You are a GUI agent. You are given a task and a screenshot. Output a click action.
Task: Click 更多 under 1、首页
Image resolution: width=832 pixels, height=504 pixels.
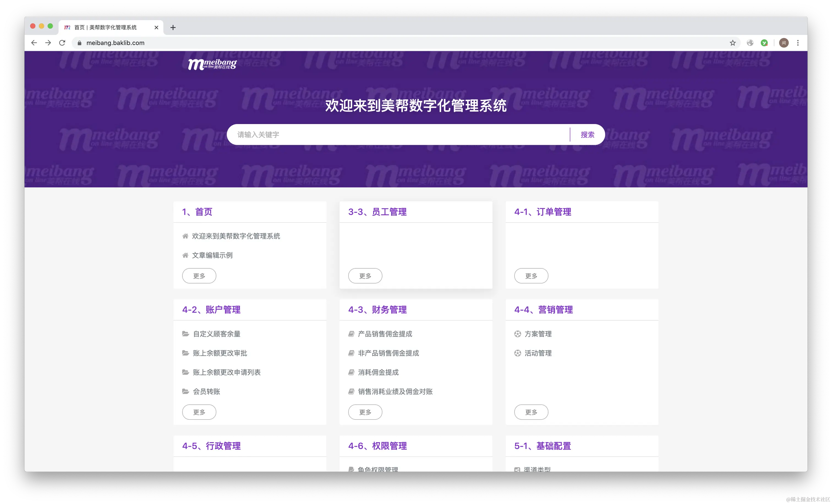pos(199,276)
